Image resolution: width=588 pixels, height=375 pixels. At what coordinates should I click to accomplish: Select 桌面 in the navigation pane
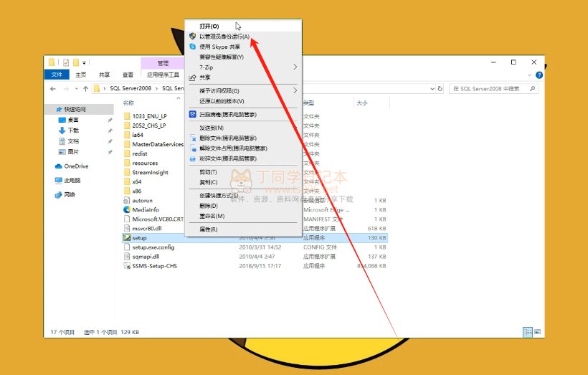coord(73,120)
